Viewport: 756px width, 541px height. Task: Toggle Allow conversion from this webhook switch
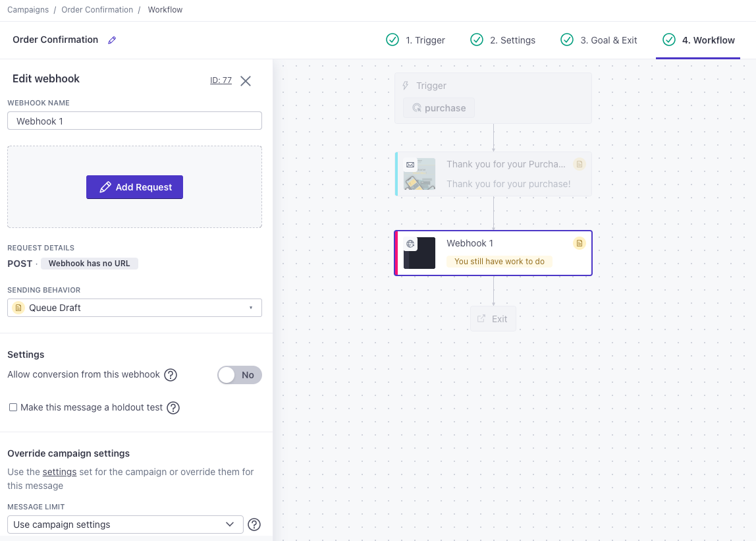point(240,375)
